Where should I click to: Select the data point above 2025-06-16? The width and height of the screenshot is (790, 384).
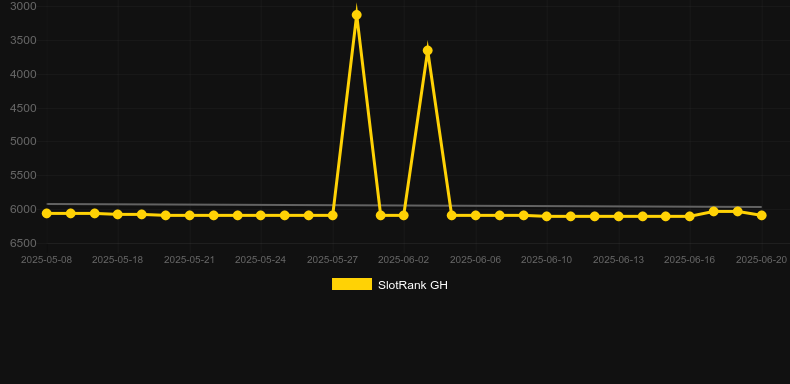[690, 216]
